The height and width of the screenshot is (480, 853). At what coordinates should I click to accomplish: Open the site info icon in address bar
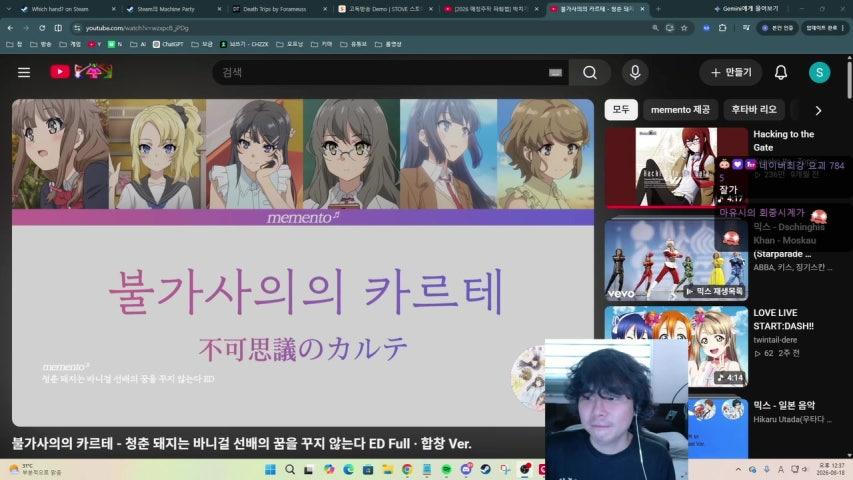click(x=77, y=28)
